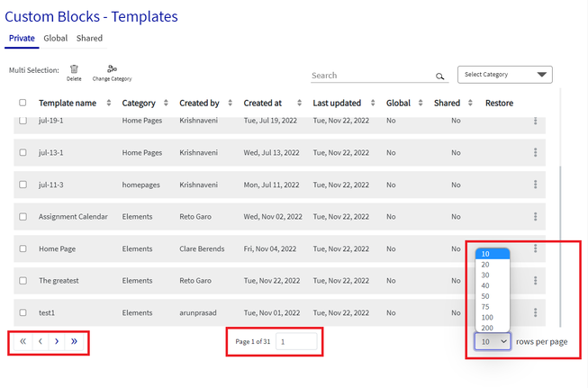Jump to the last page arrow
This screenshot has height=388, width=588.
pos(74,341)
